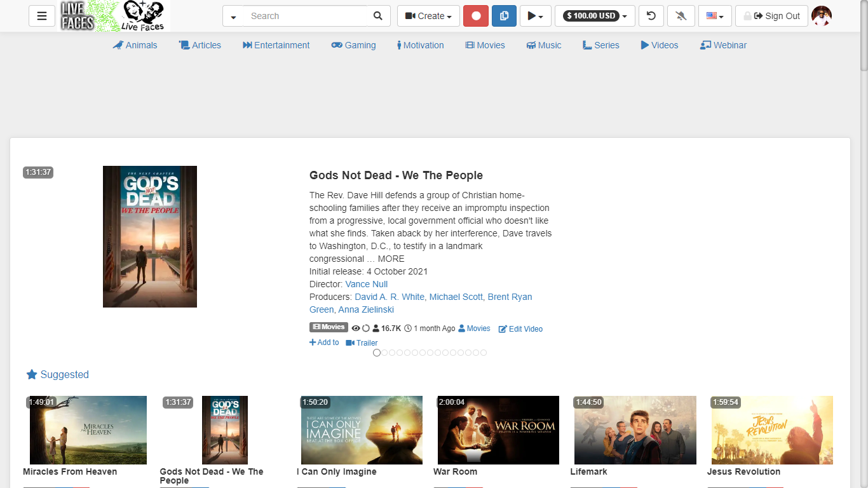The image size is (868, 488).
Task: Open Movies in the category bar
Action: [485, 45]
